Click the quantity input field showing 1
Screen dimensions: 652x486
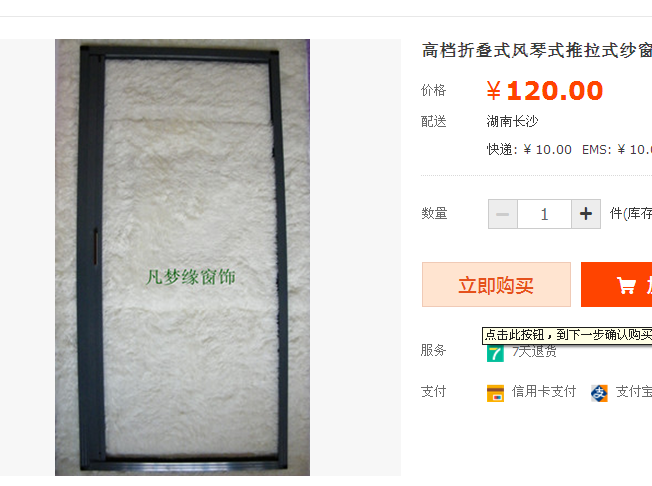544,214
